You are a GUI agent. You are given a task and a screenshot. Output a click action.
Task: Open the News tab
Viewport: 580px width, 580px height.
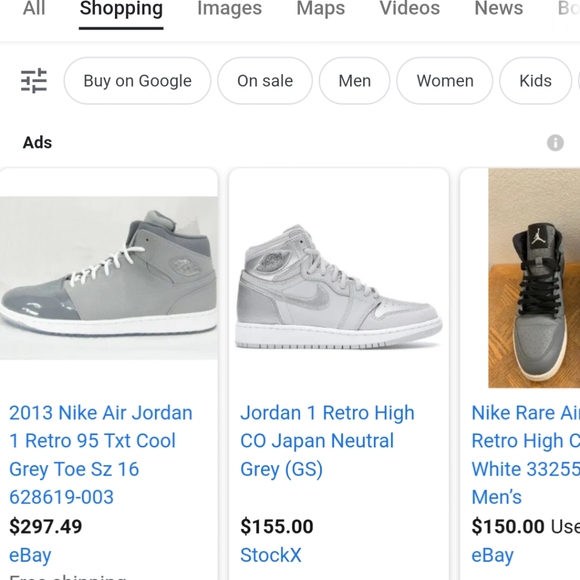point(499,9)
